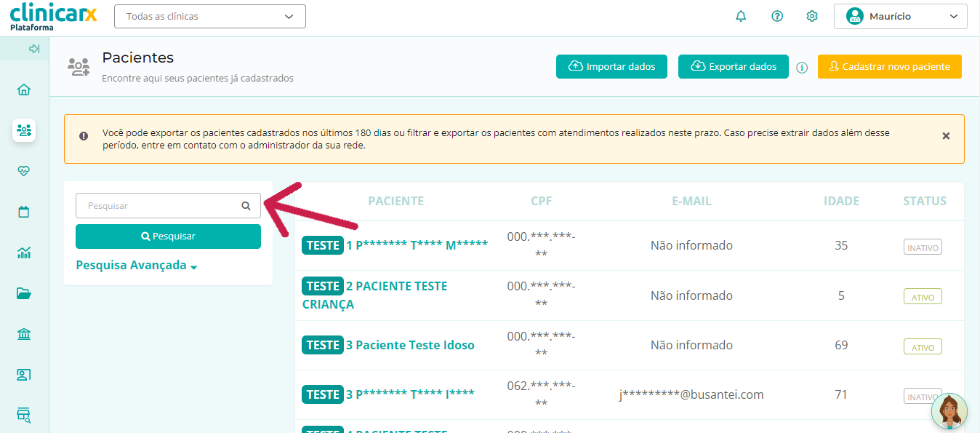
Task: Dismiss the orange export warning banner
Action: click(x=946, y=136)
